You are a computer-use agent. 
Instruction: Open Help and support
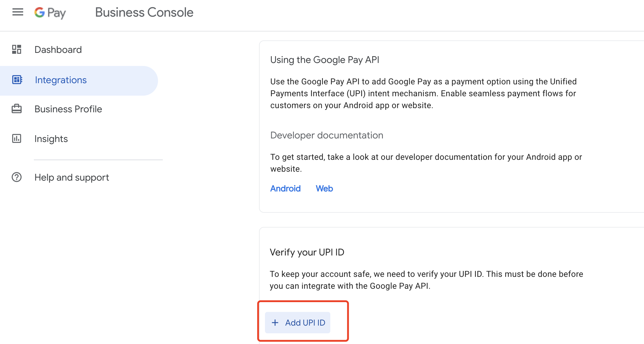(72, 177)
